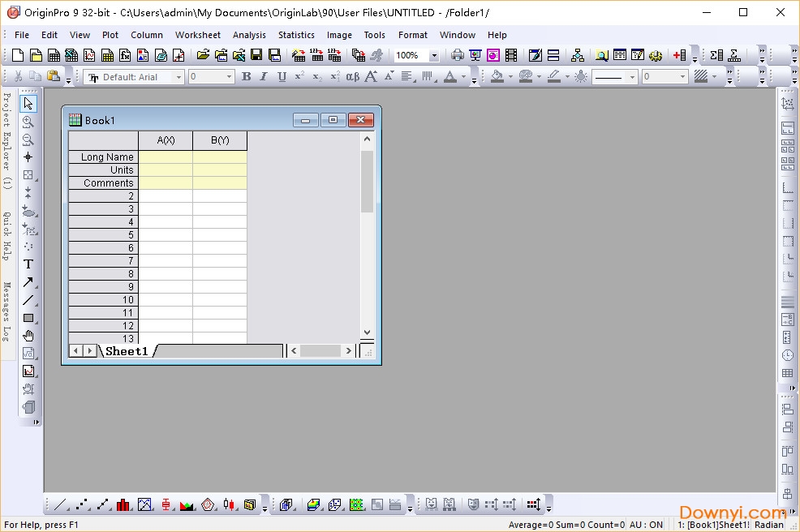
Task: Toggle Underline text formatting
Action: (282, 76)
